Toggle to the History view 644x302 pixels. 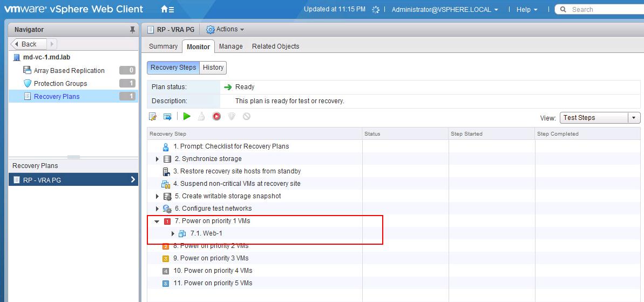[x=213, y=68]
